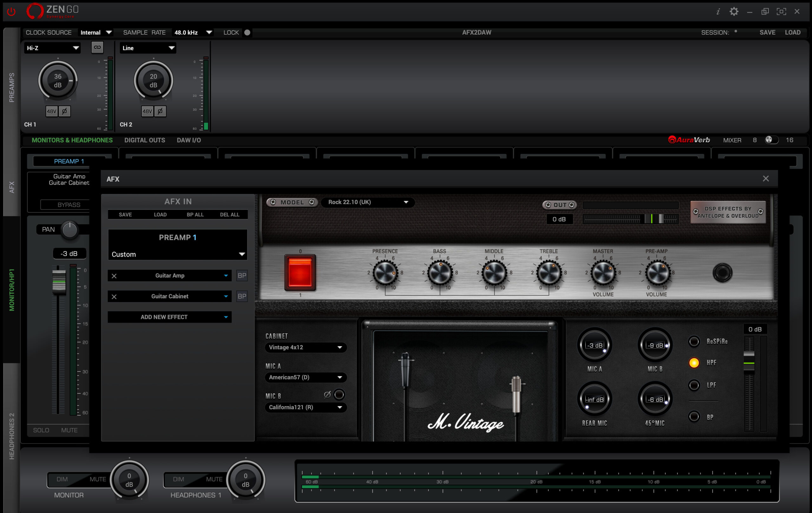Open the Custom preset dropdown
Screen dimensions: 812x513
(178, 254)
